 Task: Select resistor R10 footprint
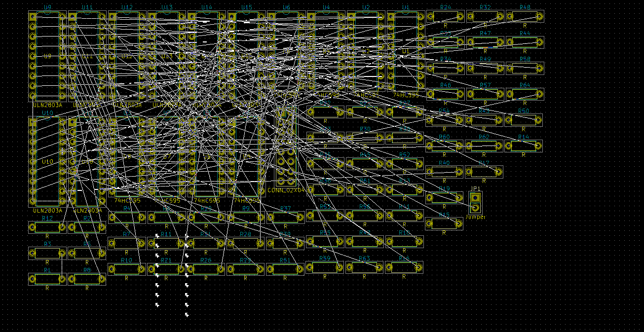(x=127, y=269)
